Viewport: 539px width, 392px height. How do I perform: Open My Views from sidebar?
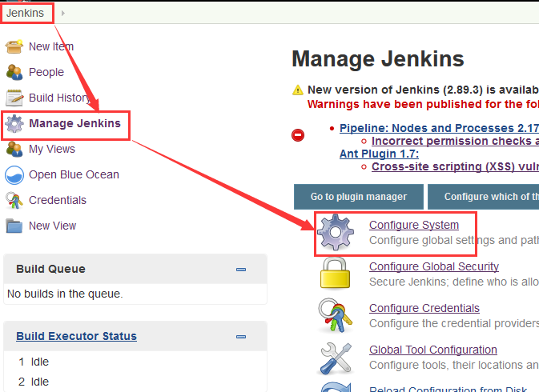[52, 149]
